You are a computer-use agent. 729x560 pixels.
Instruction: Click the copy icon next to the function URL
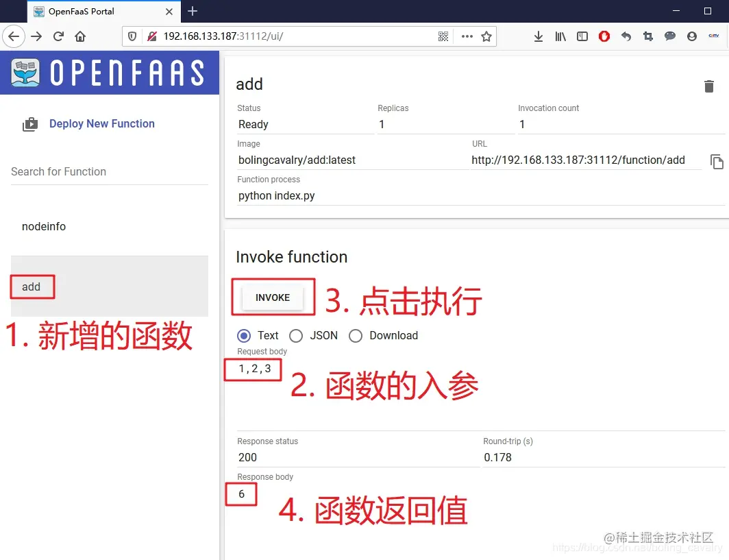717,162
